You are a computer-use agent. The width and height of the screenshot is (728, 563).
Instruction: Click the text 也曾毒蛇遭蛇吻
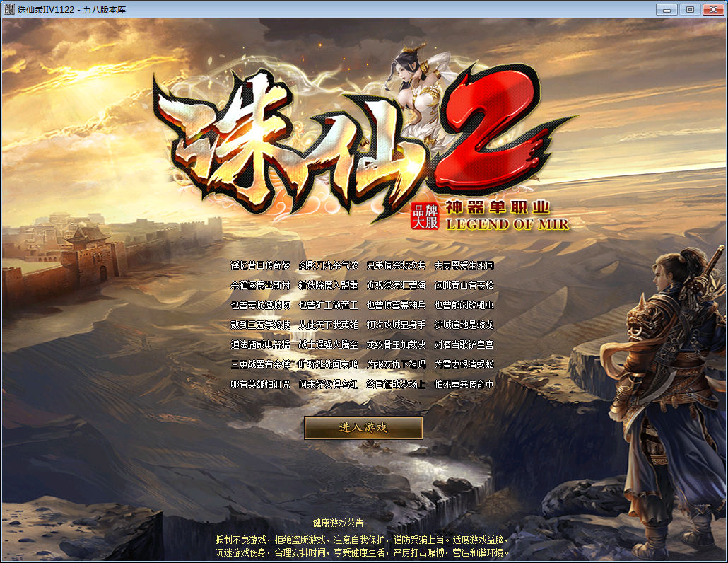coord(261,305)
